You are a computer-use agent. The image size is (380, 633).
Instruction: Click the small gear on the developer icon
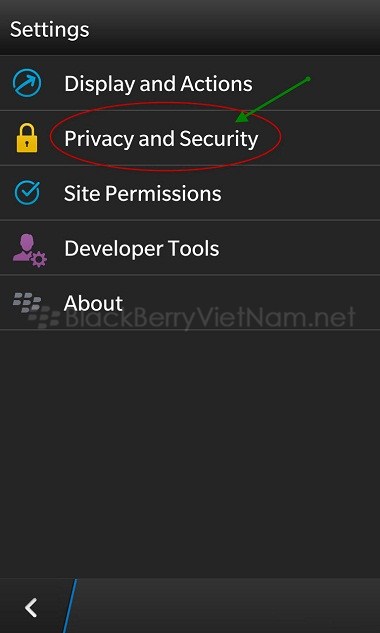pos(39,259)
